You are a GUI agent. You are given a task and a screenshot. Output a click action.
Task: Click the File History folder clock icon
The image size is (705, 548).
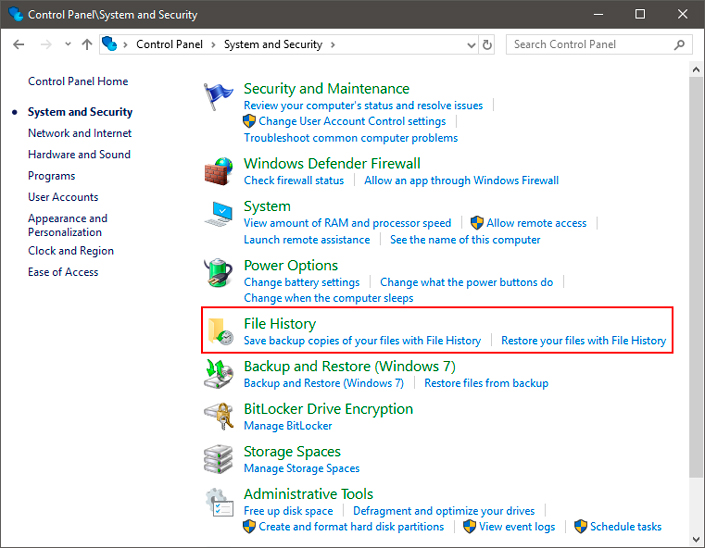point(220,331)
